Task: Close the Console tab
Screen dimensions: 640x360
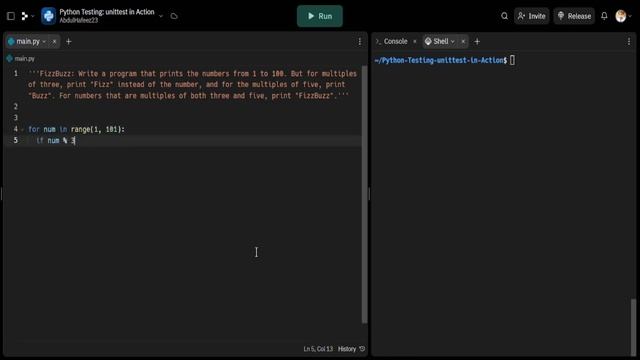Action: click(x=415, y=41)
